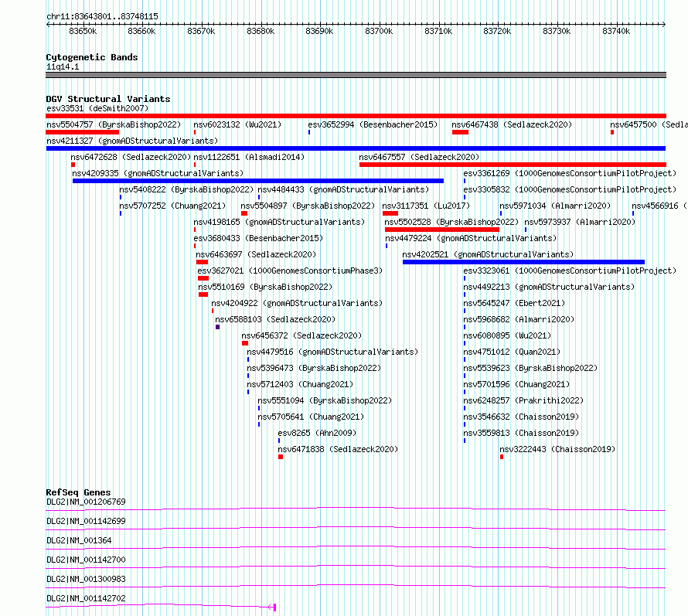Click the purple nsv6588103 variant marker
This screenshot has height=616, width=688.
tap(218, 327)
